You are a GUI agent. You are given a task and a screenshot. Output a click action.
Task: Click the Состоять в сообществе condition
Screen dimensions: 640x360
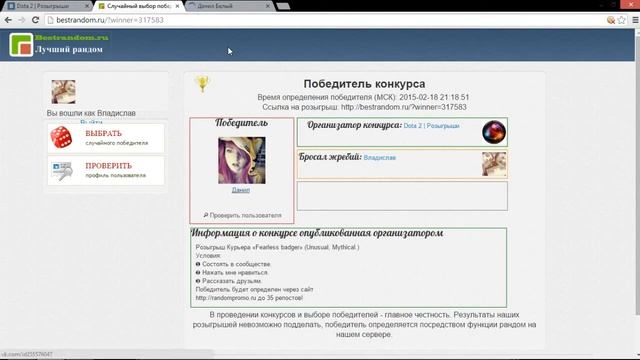pos(233,264)
